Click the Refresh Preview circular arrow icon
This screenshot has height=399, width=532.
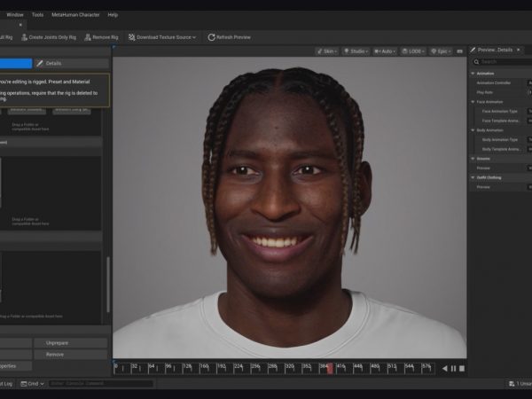(x=211, y=37)
